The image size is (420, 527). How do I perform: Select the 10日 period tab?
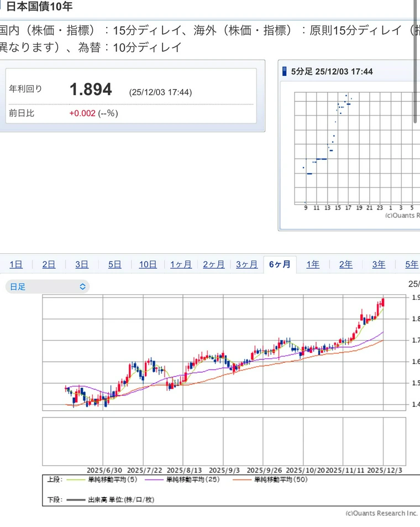pyautogui.click(x=148, y=264)
